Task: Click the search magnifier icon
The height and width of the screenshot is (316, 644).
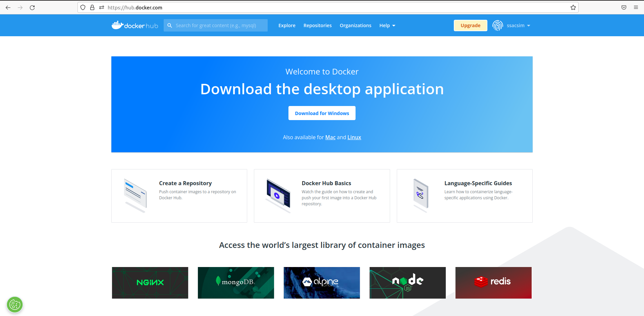Action: (x=170, y=25)
